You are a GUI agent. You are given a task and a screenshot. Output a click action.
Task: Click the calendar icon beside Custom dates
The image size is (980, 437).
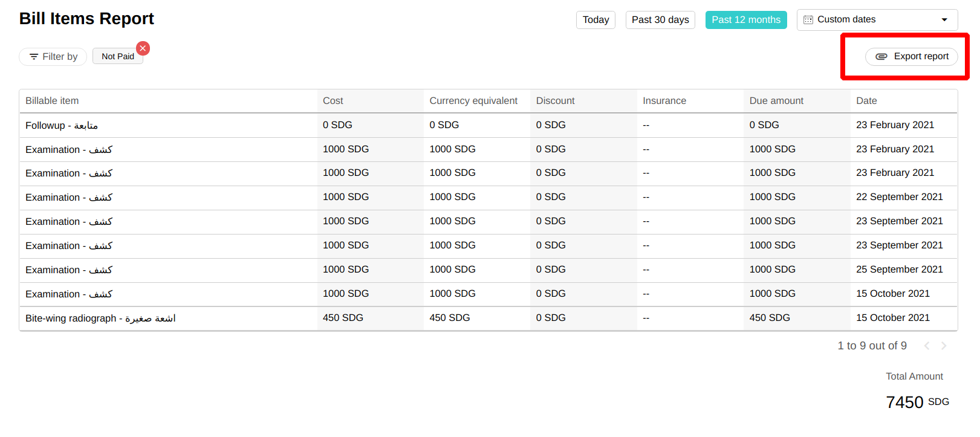coord(808,20)
